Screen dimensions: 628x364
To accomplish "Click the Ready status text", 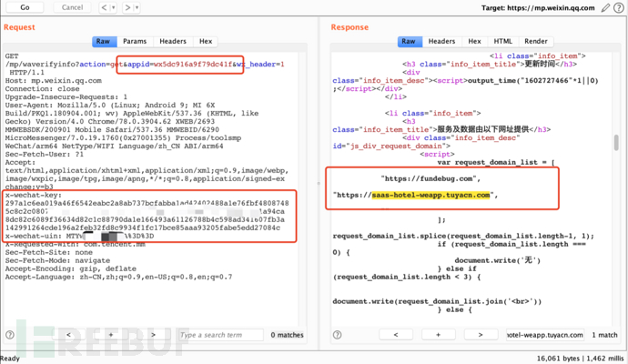I will 10,359.
